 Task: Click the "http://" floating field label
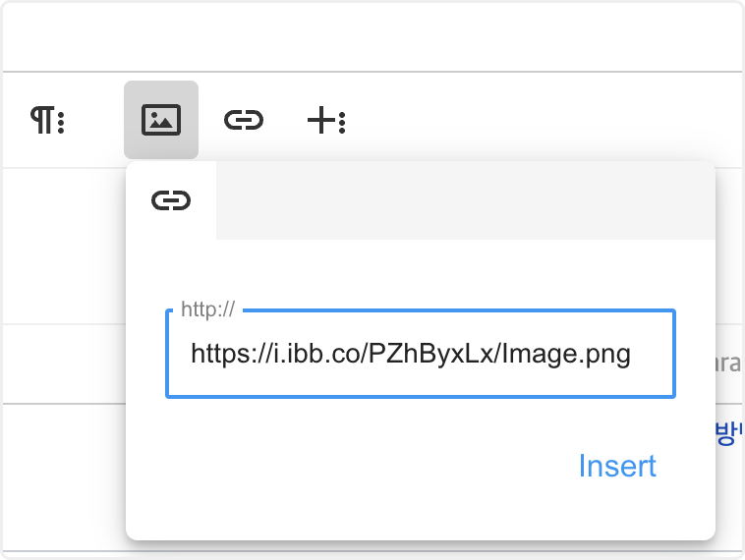[x=207, y=310]
